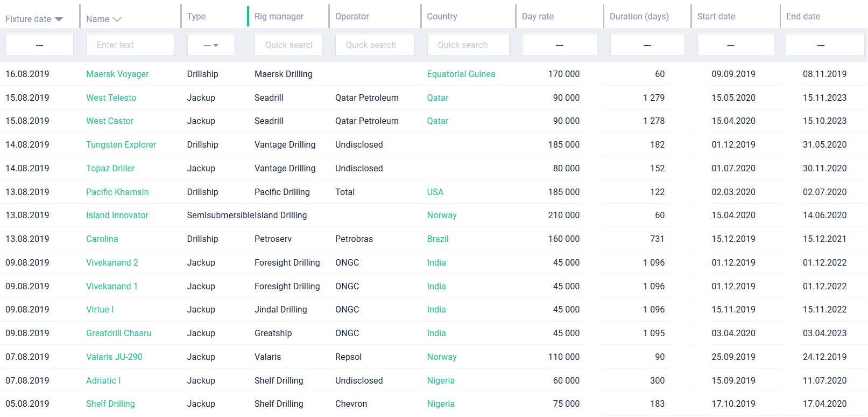868x417 pixels.
Task: Follow the India link in Virtue I row
Action: [436, 310]
